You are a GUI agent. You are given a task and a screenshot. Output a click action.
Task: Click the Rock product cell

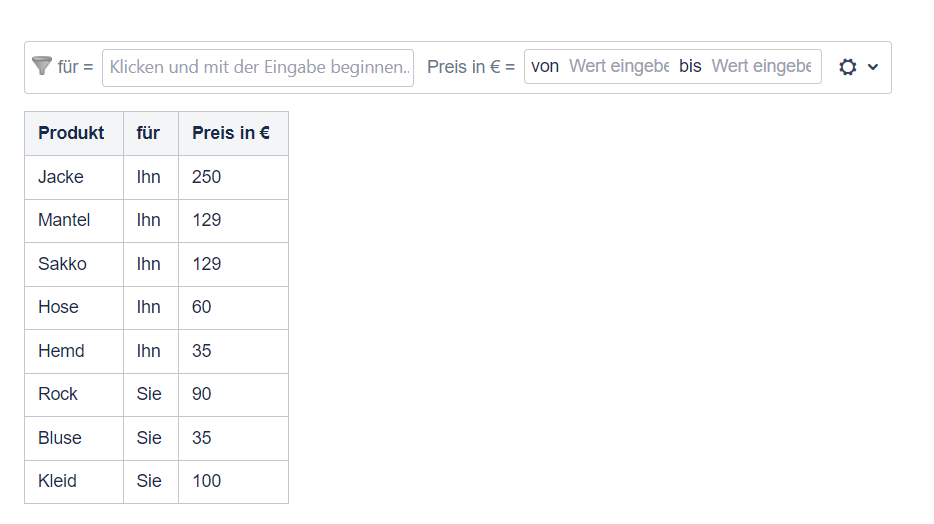58,394
